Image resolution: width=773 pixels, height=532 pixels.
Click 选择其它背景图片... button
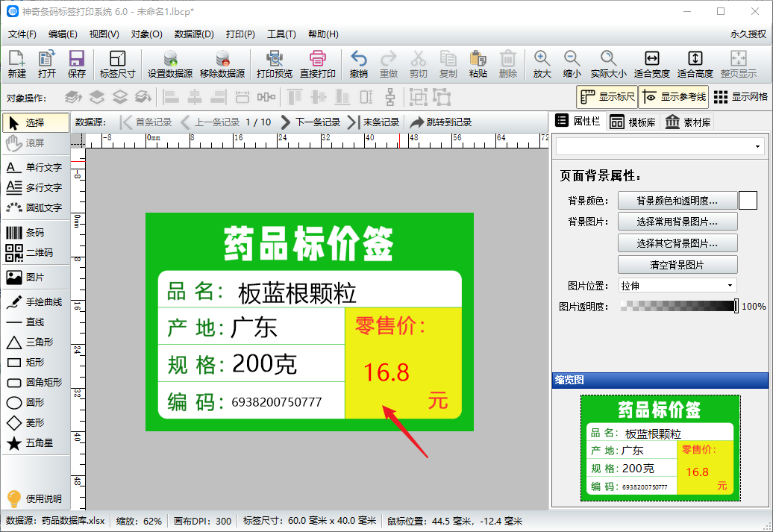(x=677, y=243)
